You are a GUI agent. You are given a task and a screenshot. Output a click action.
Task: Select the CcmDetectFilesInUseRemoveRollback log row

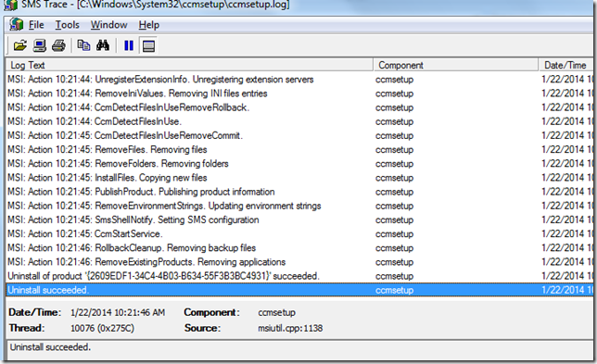(299, 107)
